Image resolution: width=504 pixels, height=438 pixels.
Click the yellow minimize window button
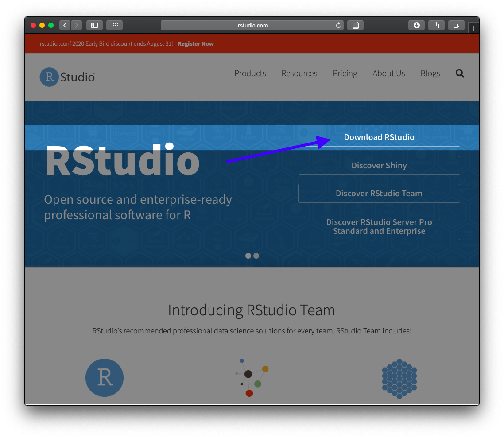coord(42,25)
